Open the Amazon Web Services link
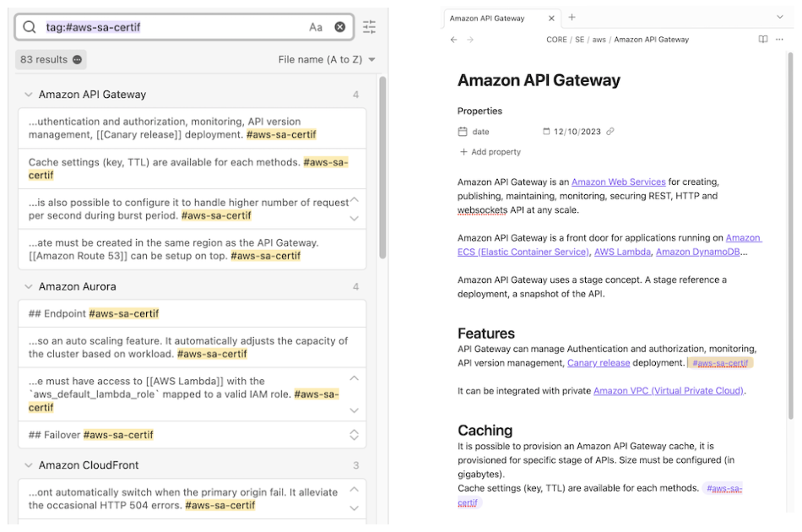 (618, 182)
